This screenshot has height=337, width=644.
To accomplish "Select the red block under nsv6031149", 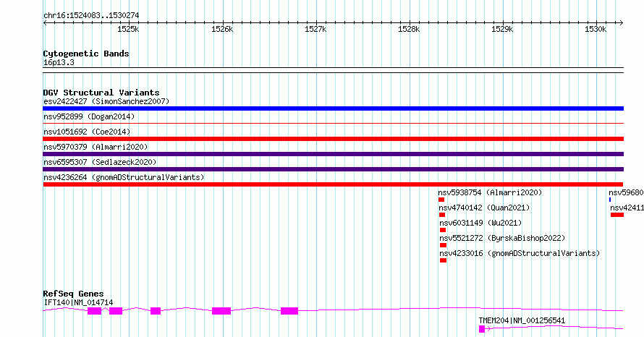I will coord(443,230).
